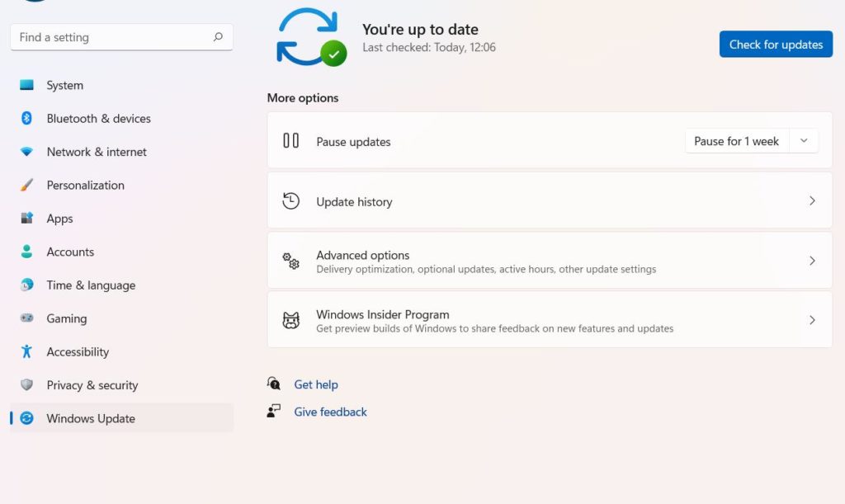
Task: Click the pause bars icon
Action: coord(291,141)
